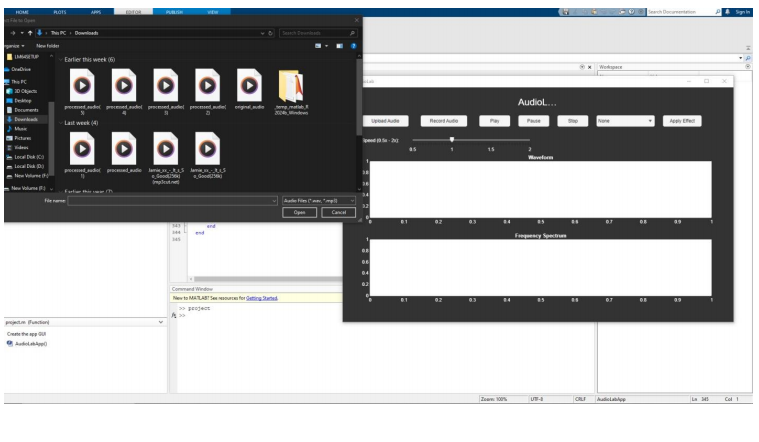Screen dimensions: 759x442
Task: Open Pictures folder in dialog sidebar
Action: click(x=18, y=138)
